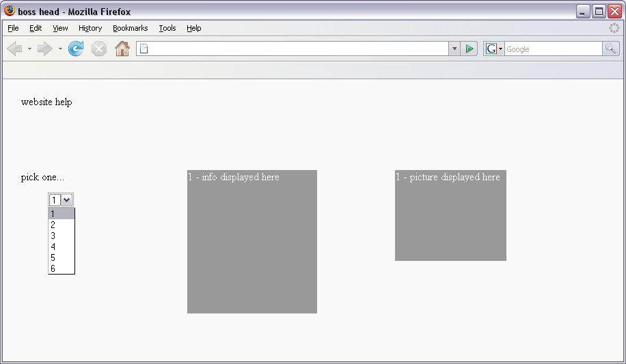Choose option 6 in the list
Viewport: 626px width, 364px height.
61,268
